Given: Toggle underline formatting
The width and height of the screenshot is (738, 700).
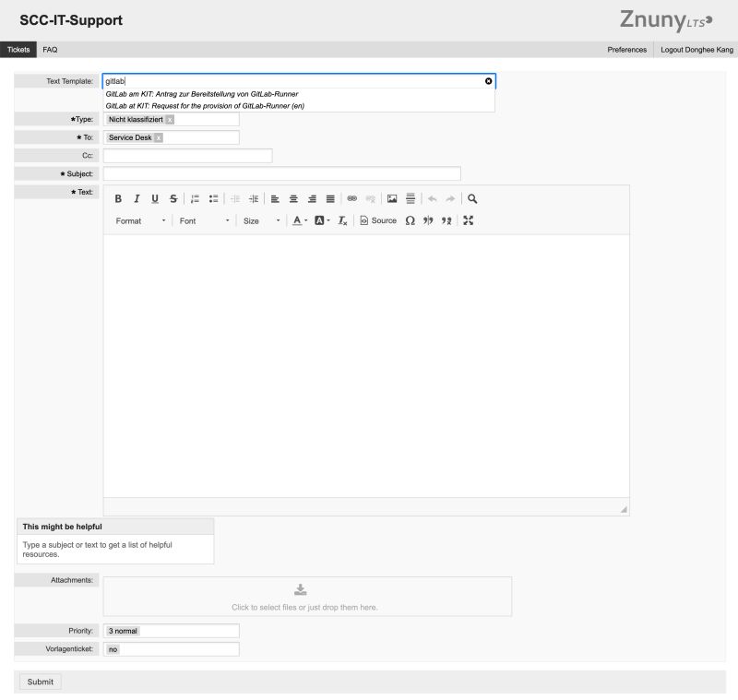Looking at the screenshot, I should click(155, 198).
